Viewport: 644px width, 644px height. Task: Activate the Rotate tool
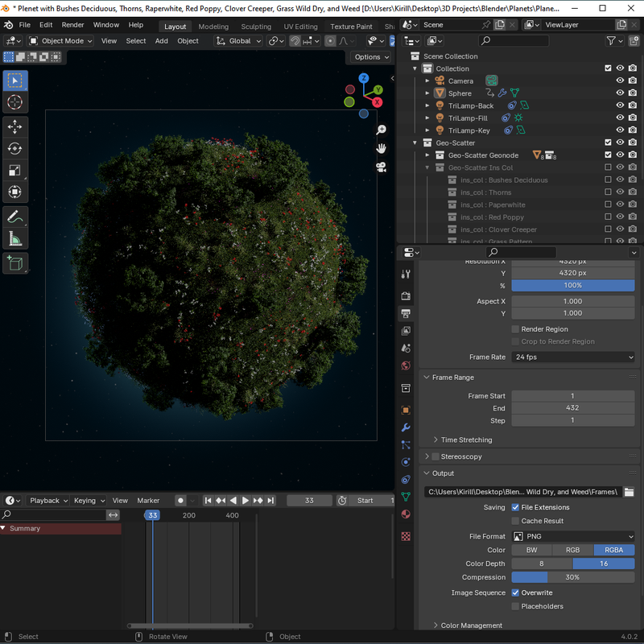coord(15,148)
